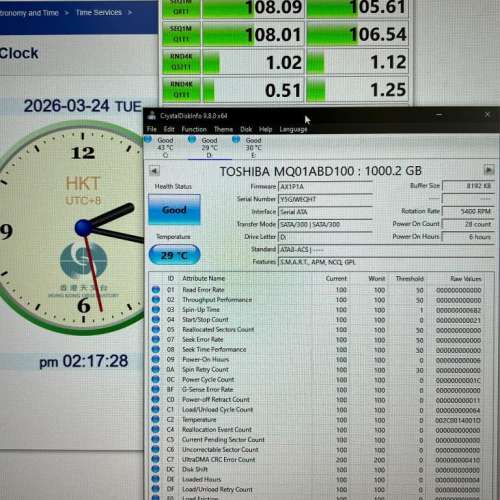Image resolution: width=500 pixels, height=500 pixels.
Task: Click the 29 °C temperature button
Action: (174, 255)
